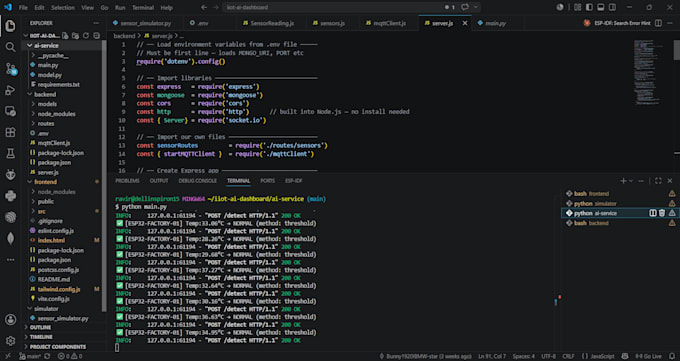This screenshot has height=361, width=680.
Task: Toggle the bottom panel visibility
Action: click(x=601, y=7)
